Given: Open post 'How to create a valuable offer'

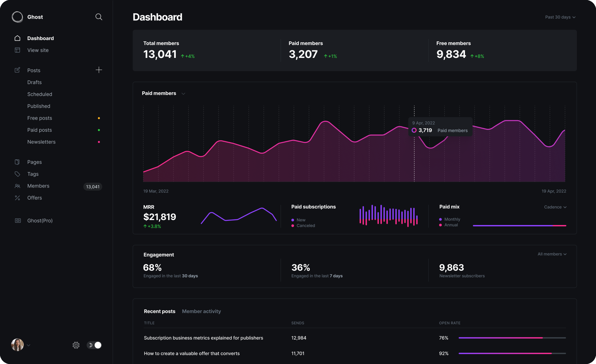Looking at the screenshot, I should [192, 354].
